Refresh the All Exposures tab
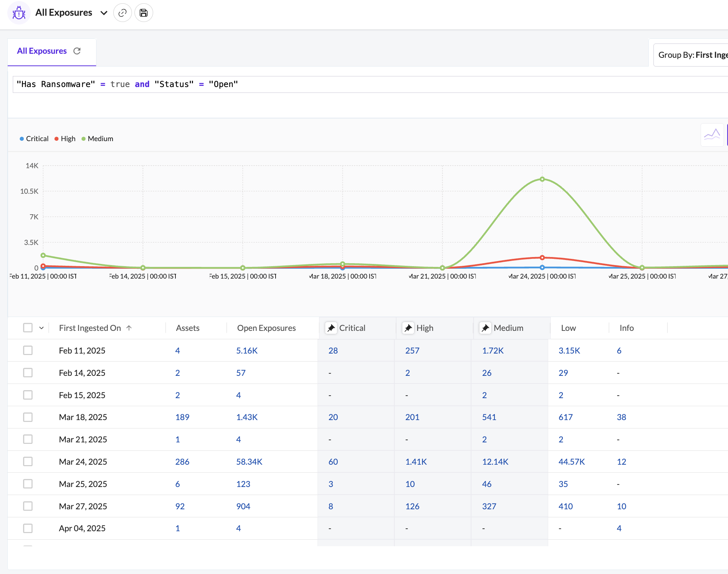The image size is (728, 574). click(77, 51)
